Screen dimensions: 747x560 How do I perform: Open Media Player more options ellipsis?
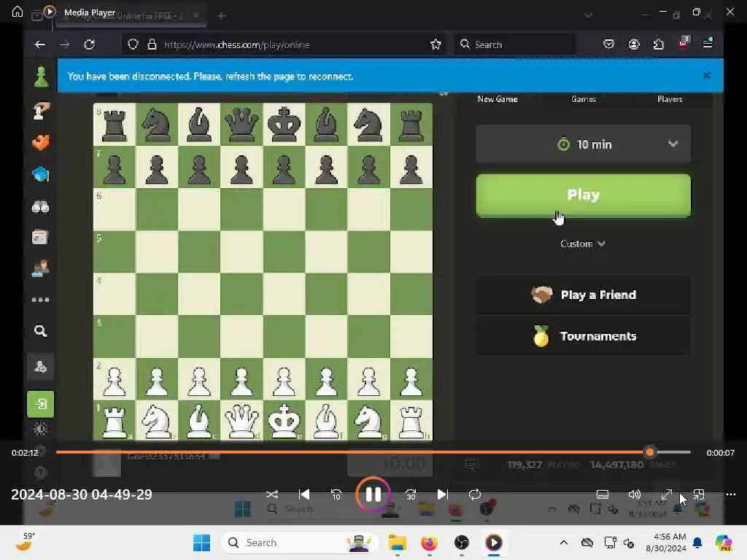pyautogui.click(x=730, y=494)
